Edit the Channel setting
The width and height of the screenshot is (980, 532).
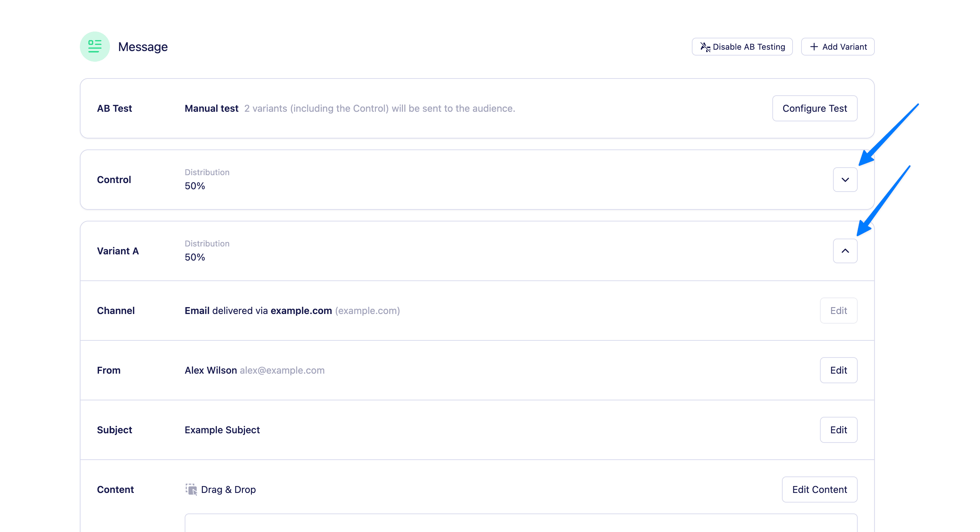coord(838,311)
